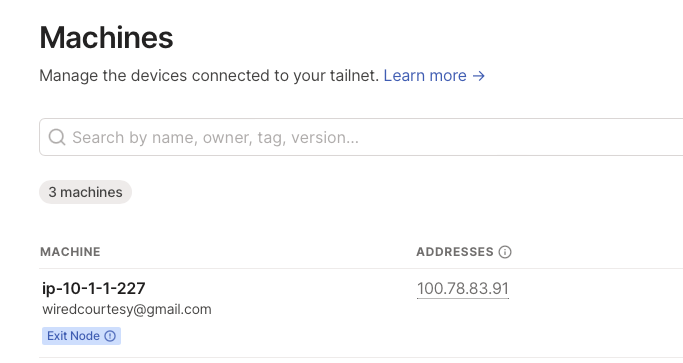Select the MACHINE column header
This screenshot has width=683, height=363.
point(70,252)
